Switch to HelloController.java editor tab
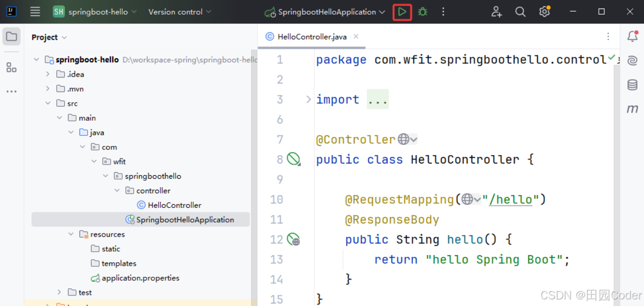 click(312, 37)
